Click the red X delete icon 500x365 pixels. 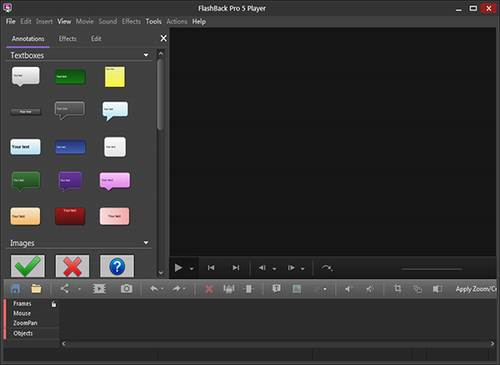point(209,289)
